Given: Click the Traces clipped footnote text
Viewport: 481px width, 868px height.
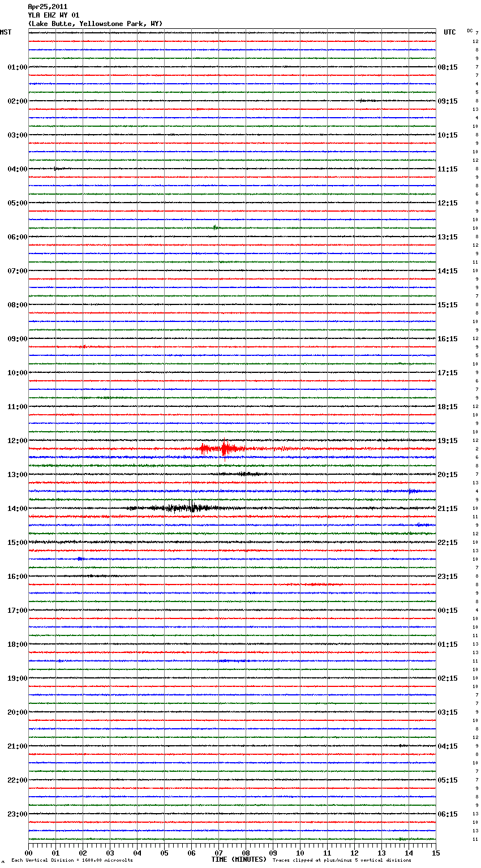Looking at the screenshot, I should [x=342, y=861].
